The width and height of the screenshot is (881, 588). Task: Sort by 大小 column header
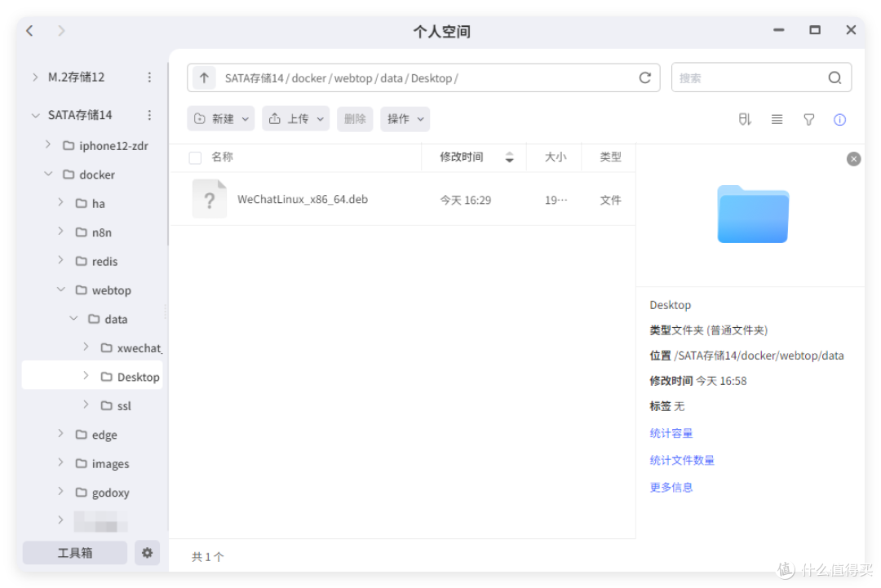click(556, 157)
